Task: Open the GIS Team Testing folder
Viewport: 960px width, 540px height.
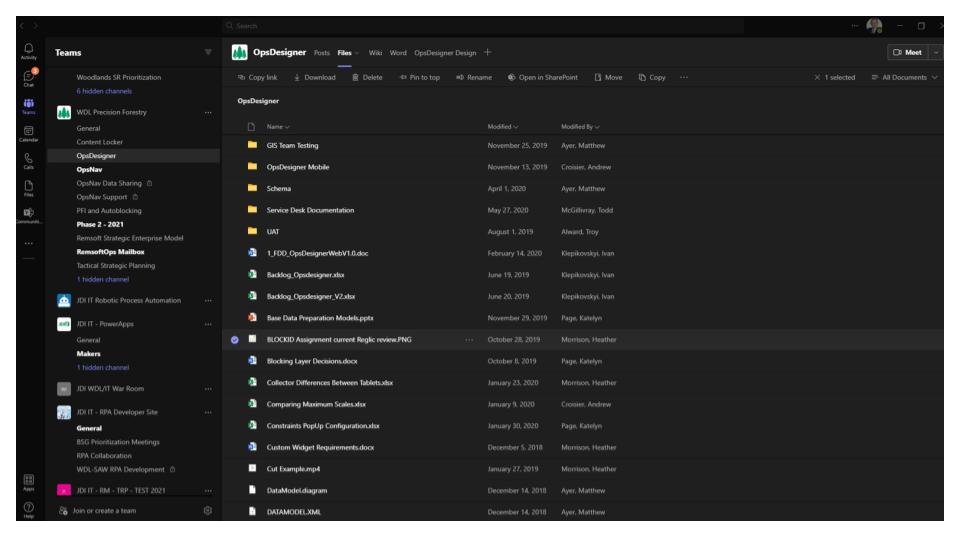Action: pyautogui.click(x=293, y=146)
